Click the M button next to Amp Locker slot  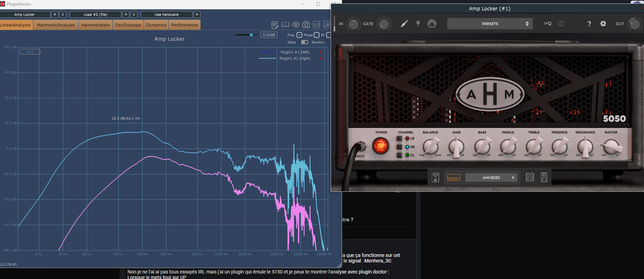55,14
